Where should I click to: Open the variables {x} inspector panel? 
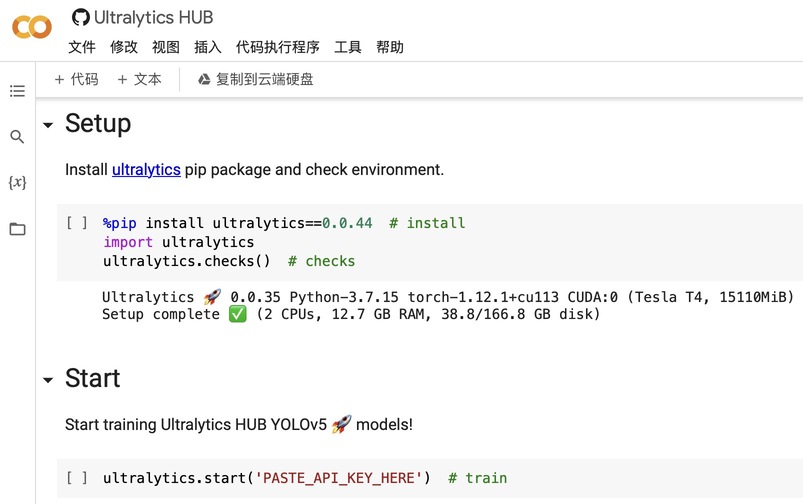point(17,183)
